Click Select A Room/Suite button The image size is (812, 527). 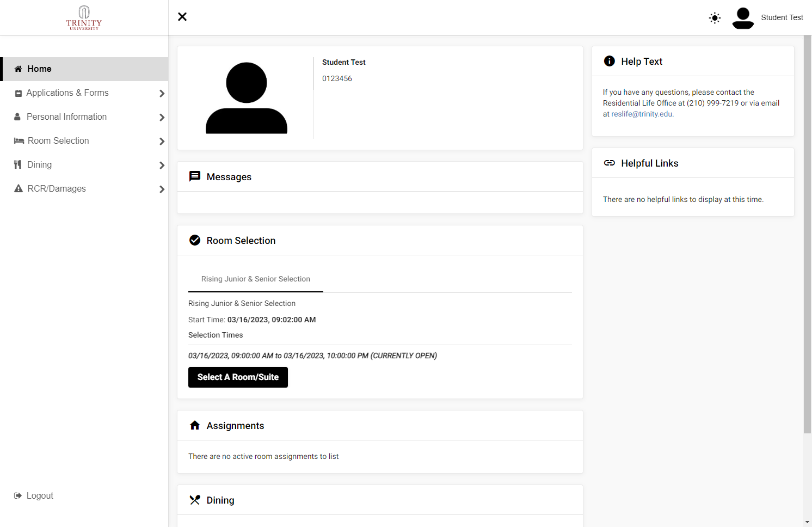tap(238, 377)
